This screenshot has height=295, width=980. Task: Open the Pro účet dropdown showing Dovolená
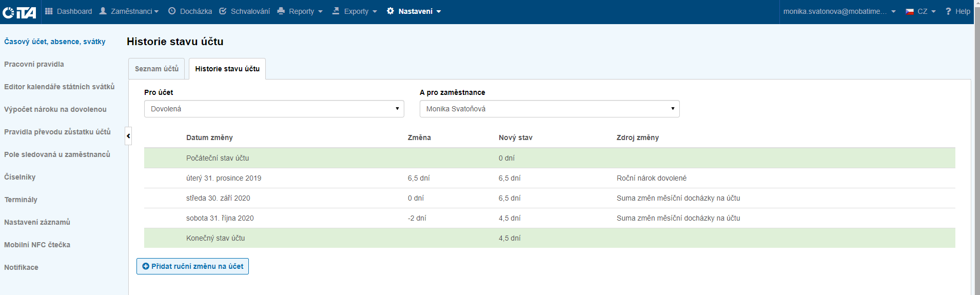(x=274, y=109)
